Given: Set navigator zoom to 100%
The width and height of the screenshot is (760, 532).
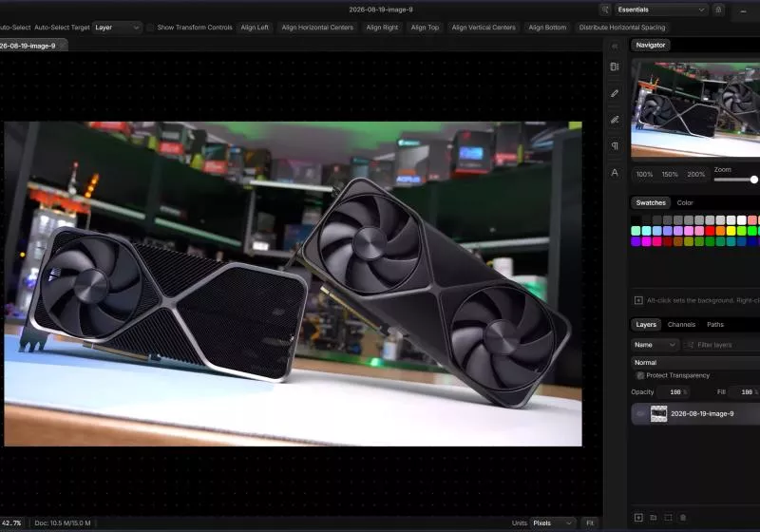Looking at the screenshot, I should pos(644,175).
